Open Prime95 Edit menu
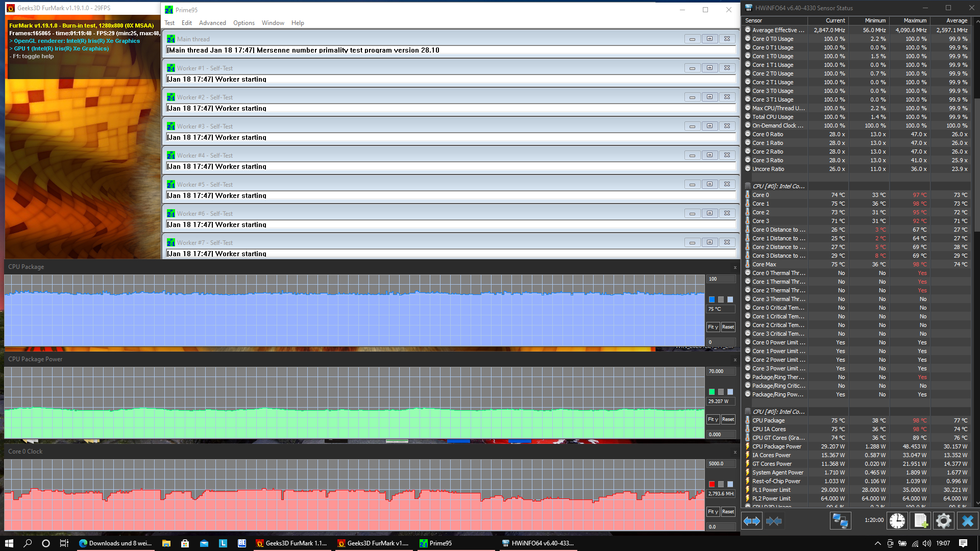The height and width of the screenshot is (551, 980). [x=187, y=23]
